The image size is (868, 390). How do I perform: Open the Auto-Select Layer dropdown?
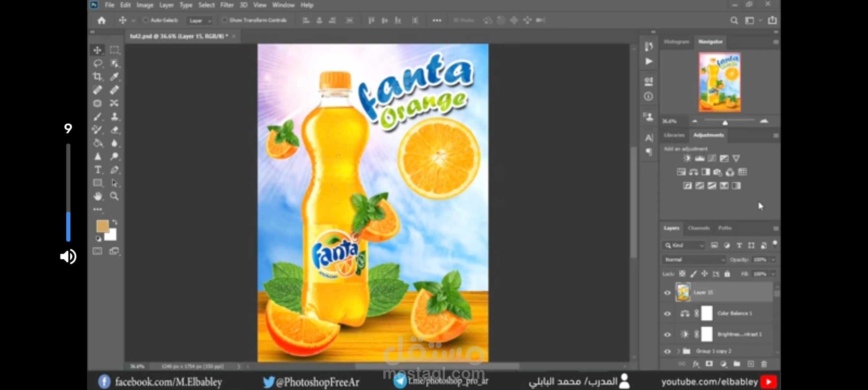(200, 20)
